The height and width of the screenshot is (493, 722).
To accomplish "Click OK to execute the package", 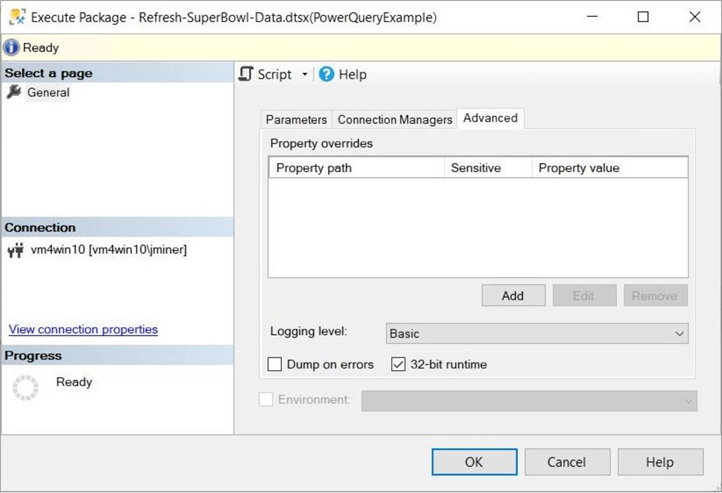I will coord(474,462).
